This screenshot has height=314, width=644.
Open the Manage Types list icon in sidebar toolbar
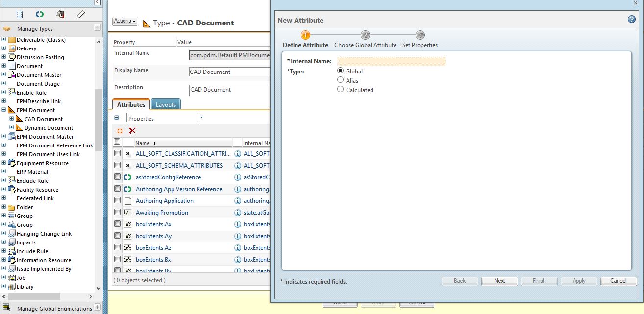coord(19,14)
